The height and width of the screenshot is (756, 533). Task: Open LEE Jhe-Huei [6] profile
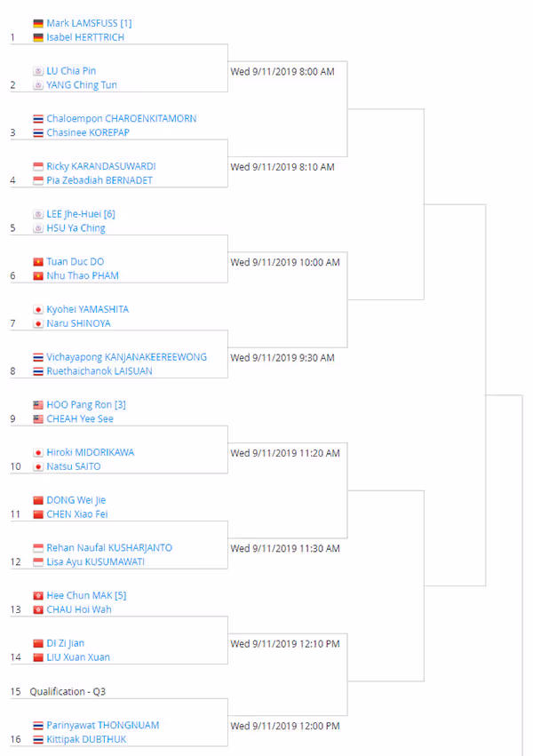[x=81, y=214]
